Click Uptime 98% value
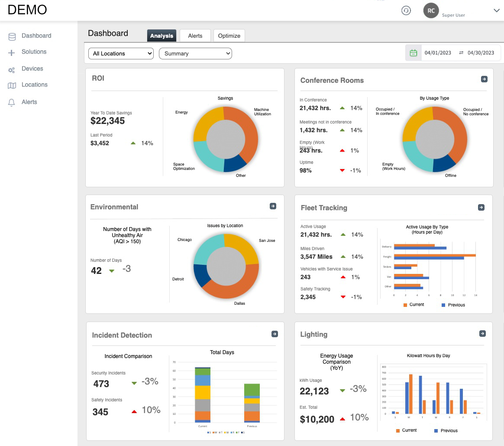Screen dimensions: 504x446 click(306, 170)
